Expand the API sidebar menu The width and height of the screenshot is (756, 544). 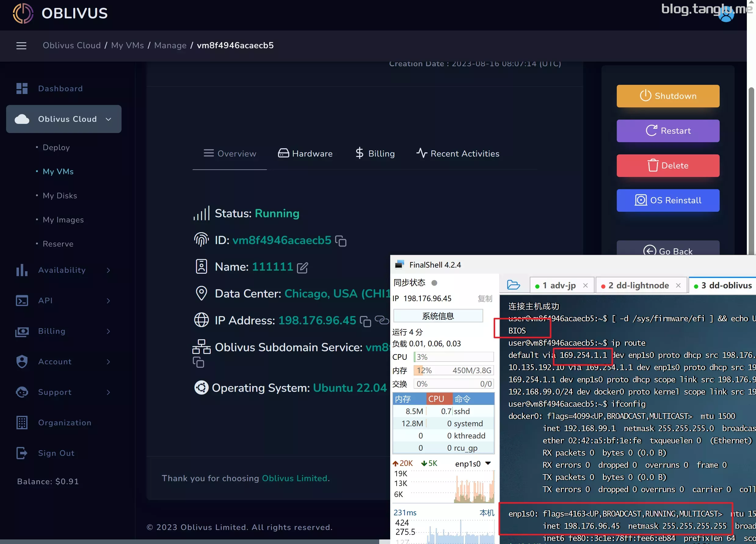[108, 301]
